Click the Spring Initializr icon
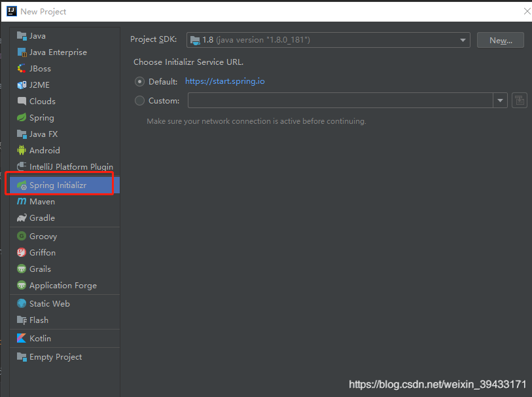This screenshot has width=532, height=397. [22, 185]
